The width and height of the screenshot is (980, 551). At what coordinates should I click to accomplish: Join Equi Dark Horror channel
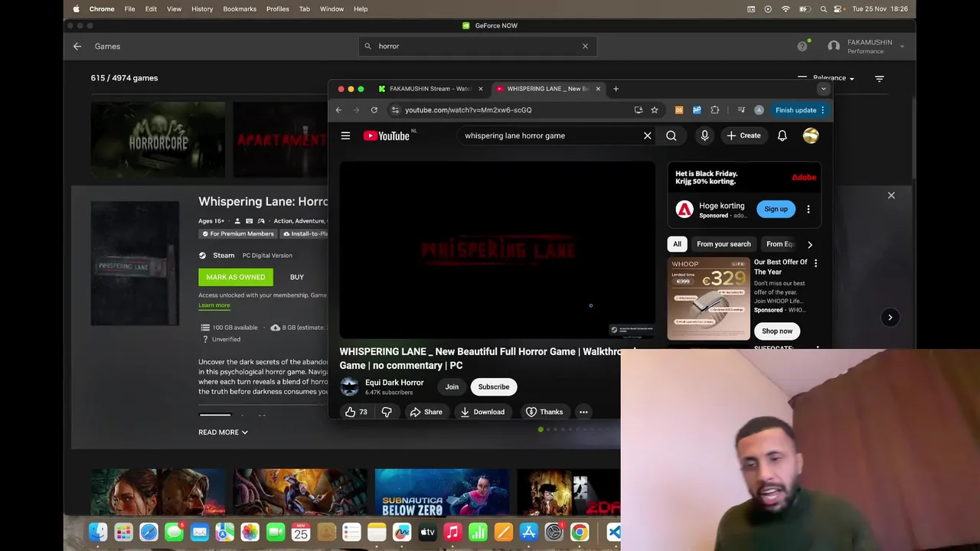[x=452, y=386]
